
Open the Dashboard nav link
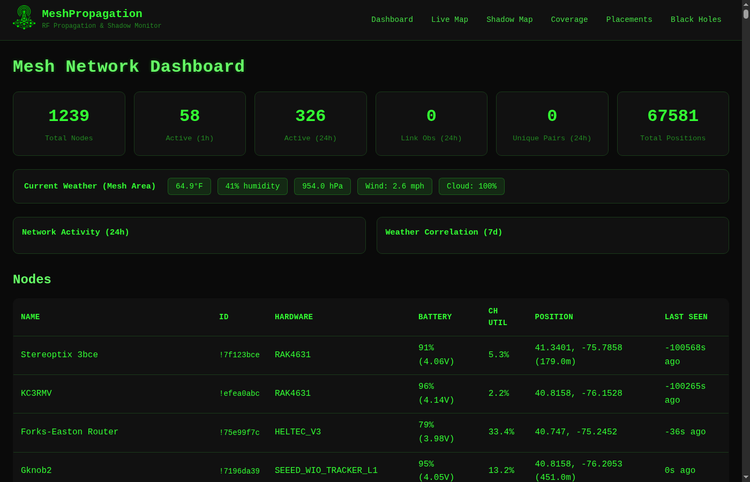click(392, 20)
